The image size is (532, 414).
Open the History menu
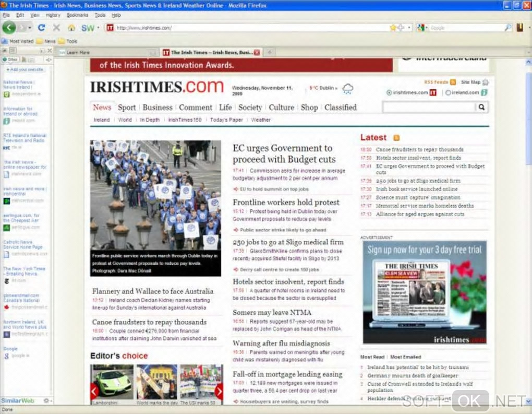point(53,15)
